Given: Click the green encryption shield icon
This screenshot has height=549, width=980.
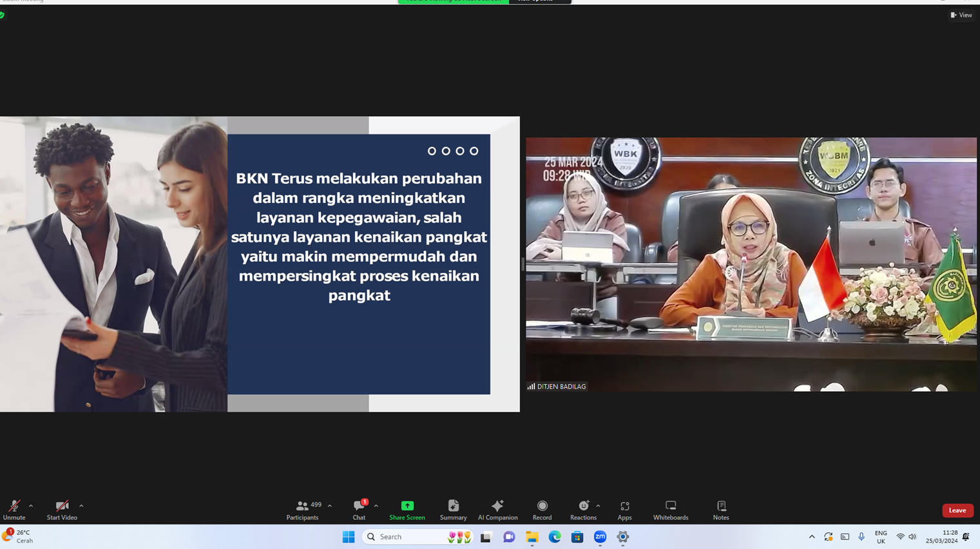Looking at the screenshot, I should coord(2,15).
